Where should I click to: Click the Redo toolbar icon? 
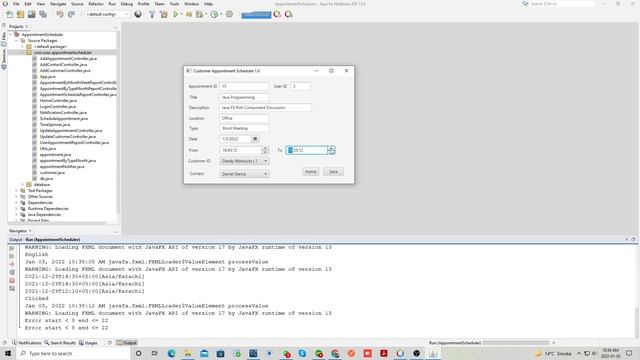71,14
